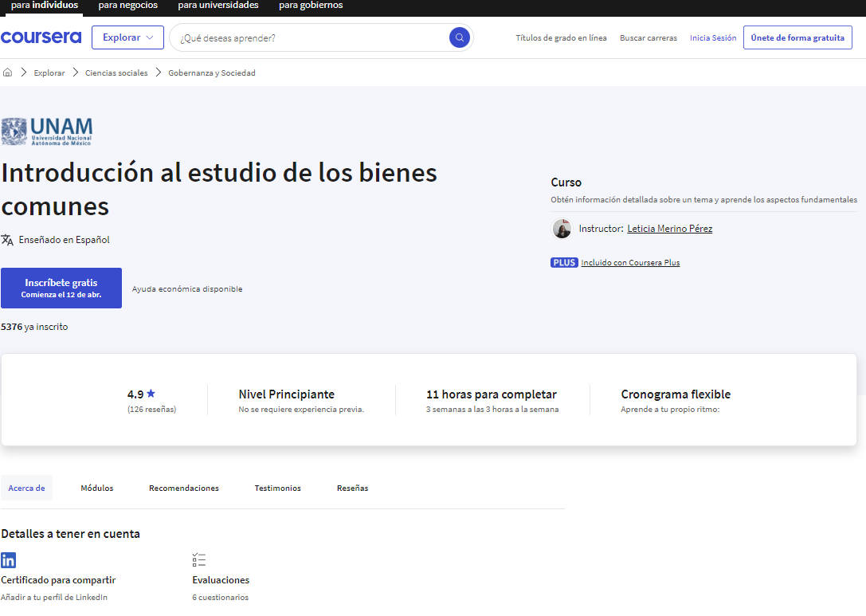Screen dimensions: 866x616
Task: Open 'Incluido con Coursera Plus' link
Action: pos(630,262)
